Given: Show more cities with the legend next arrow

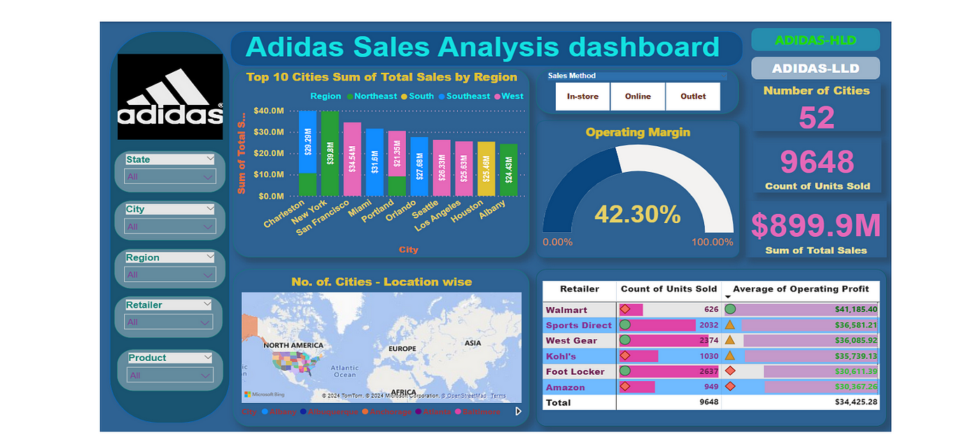Looking at the screenshot, I should point(518,411).
